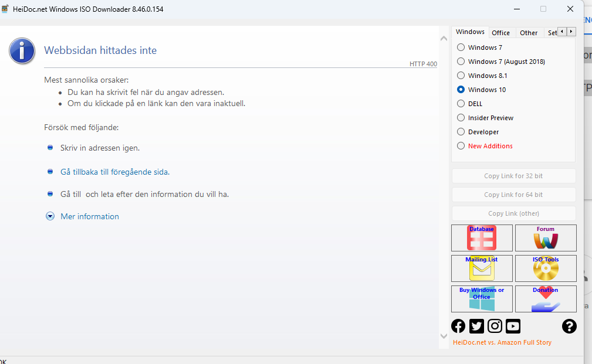Screen dimensions: 592x364
Task: Click the Du kan ha skrivit fel line
Action: pos(146,92)
